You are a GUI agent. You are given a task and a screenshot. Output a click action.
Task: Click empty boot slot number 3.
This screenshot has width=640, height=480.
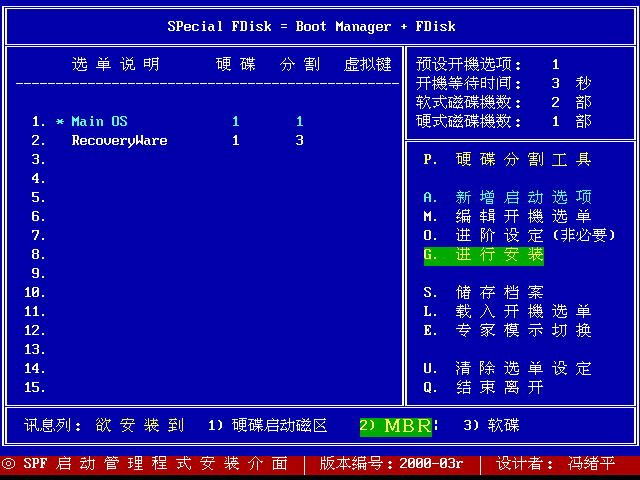coord(38,159)
